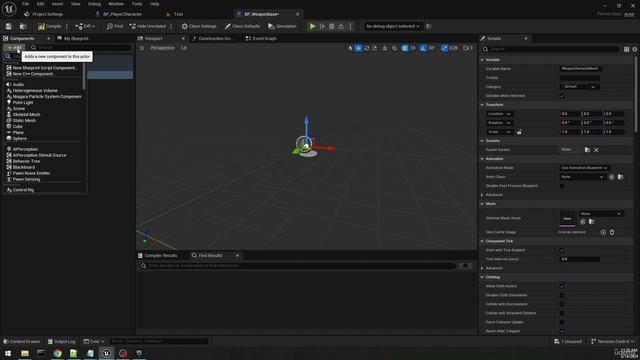This screenshot has height=360, width=640.
Task: Click the green Play button
Action: [x=312, y=26]
